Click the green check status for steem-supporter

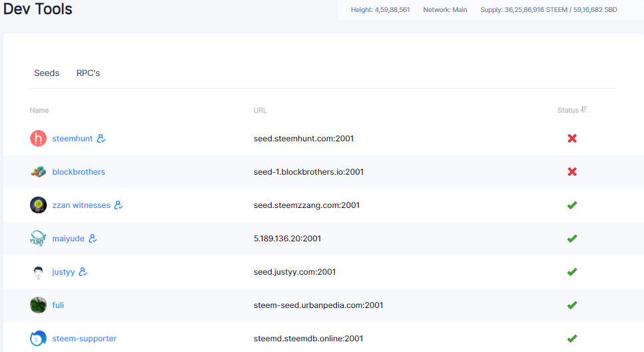pyautogui.click(x=572, y=339)
